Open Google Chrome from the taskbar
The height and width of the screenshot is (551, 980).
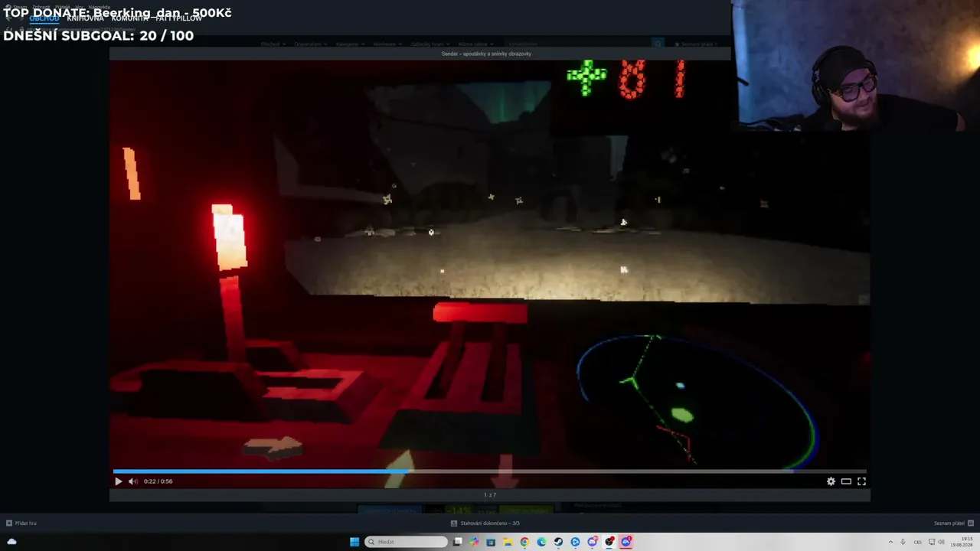(x=524, y=542)
